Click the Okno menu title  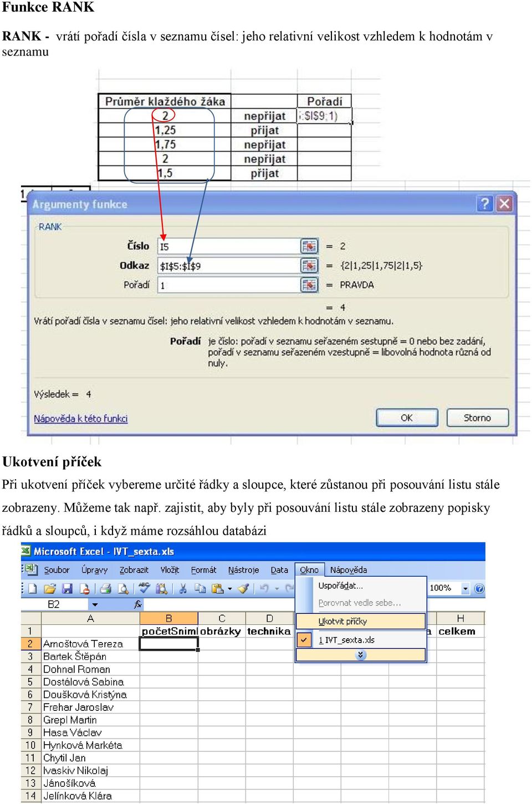pyautogui.click(x=309, y=570)
